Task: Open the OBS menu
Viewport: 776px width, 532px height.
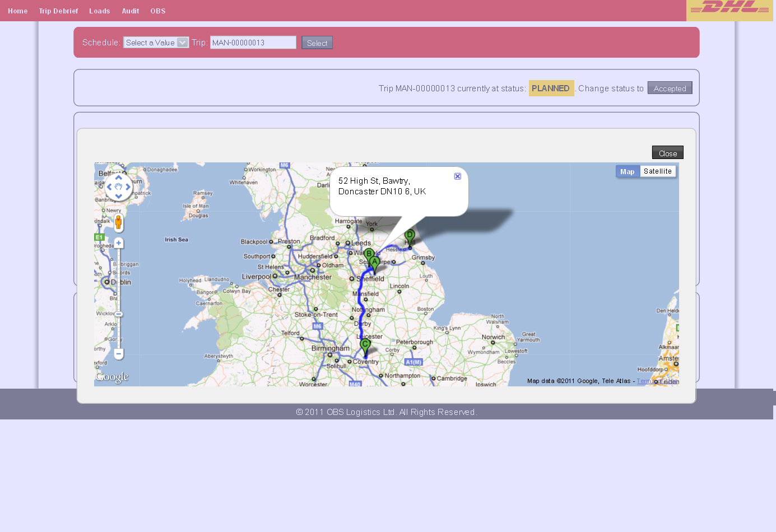Action: tap(158, 11)
